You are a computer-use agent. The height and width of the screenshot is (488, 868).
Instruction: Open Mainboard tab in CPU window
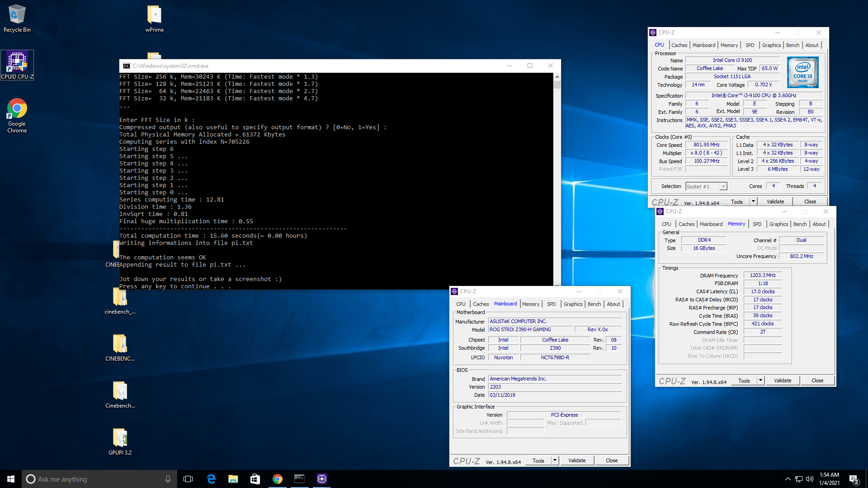tap(704, 45)
